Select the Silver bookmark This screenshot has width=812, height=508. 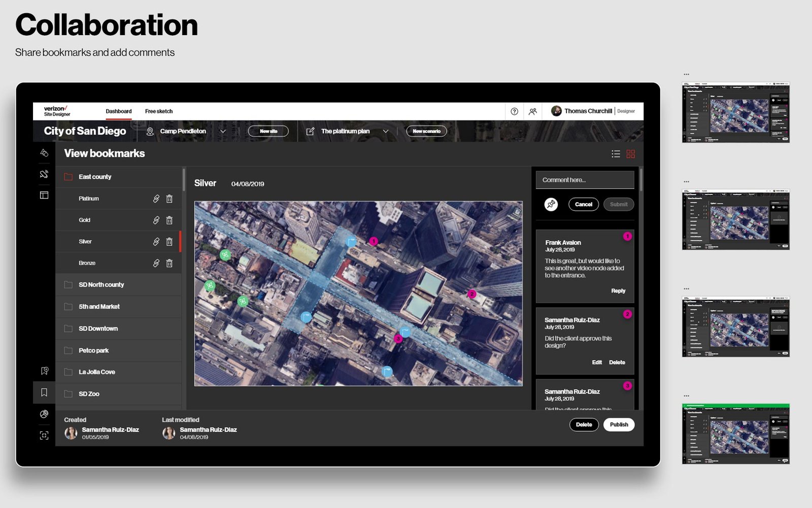click(x=85, y=242)
